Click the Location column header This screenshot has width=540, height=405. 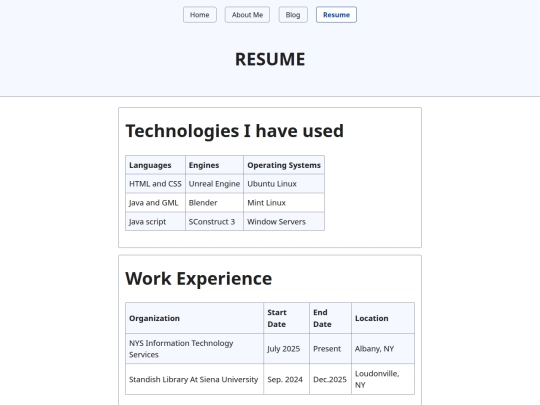click(x=383, y=318)
